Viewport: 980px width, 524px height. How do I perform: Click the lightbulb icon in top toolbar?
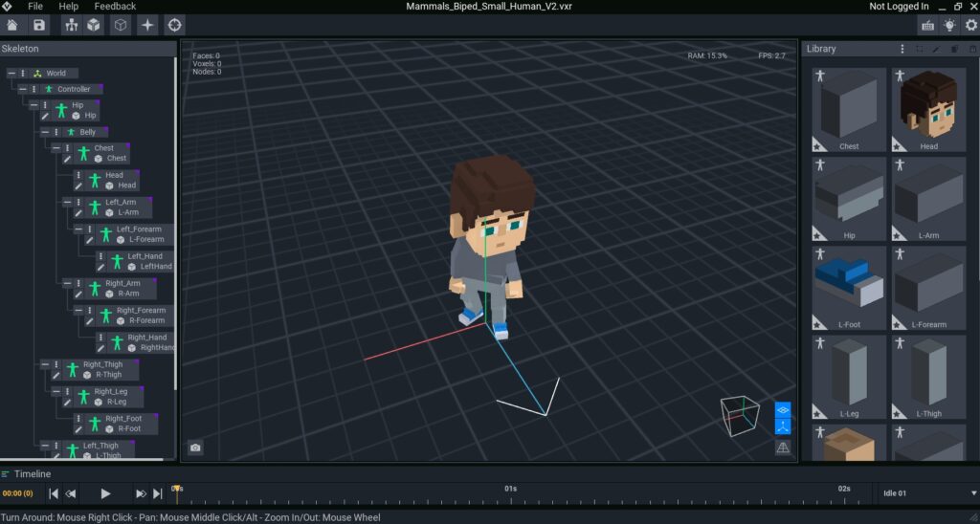coord(949,25)
